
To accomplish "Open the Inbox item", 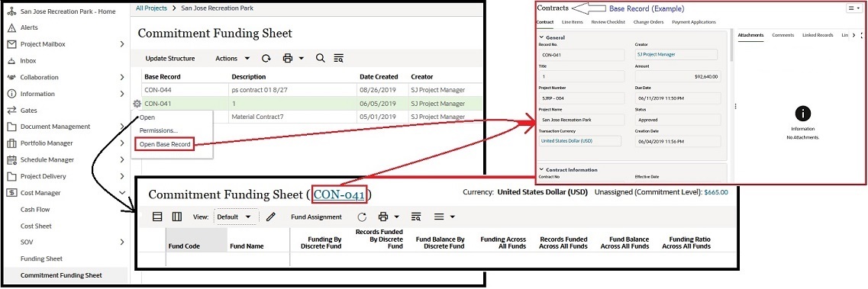I will 28,61.
